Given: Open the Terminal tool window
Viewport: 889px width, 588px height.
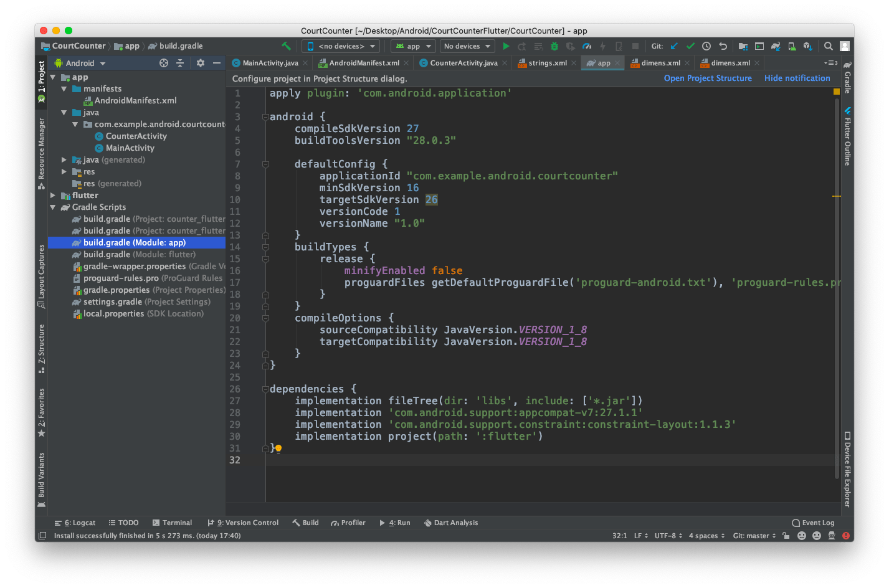Looking at the screenshot, I should coord(172,523).
